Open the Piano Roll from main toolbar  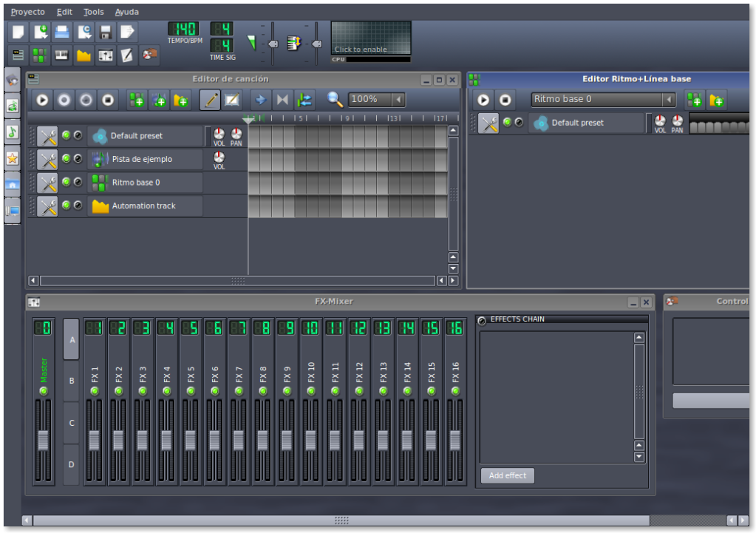click(62, 55)
